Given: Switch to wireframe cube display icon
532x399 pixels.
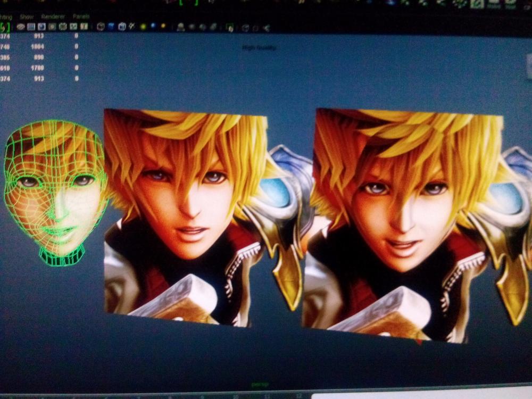Looking at the screenshot, I should pos(101,27).
